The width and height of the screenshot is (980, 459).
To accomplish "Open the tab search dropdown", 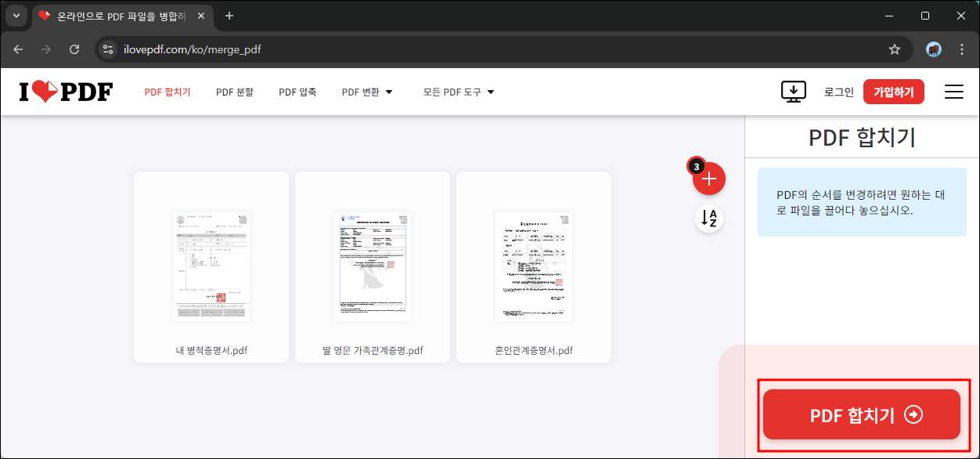I will 16,16.
